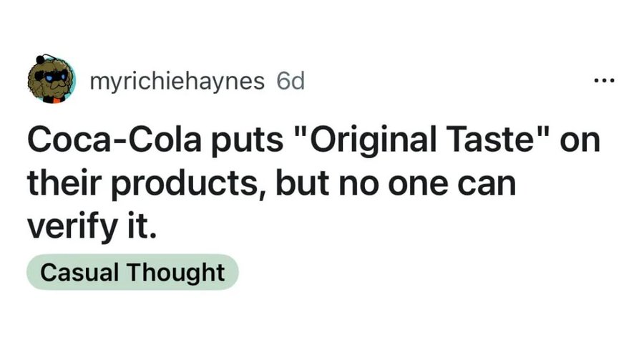Click the 6d post timestamp

point(291,81)
